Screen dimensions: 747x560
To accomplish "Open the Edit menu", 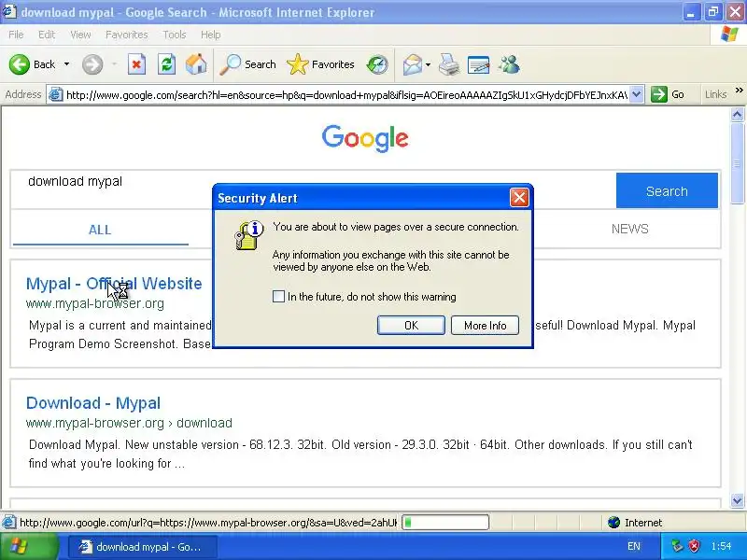I will (x=47, y=35).
